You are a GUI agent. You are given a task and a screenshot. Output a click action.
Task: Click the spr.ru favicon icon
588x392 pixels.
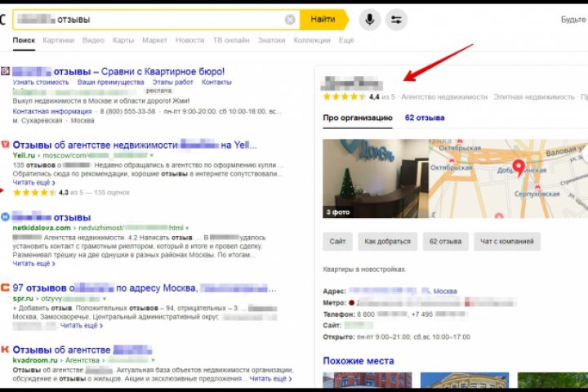[x=5, y=287]
